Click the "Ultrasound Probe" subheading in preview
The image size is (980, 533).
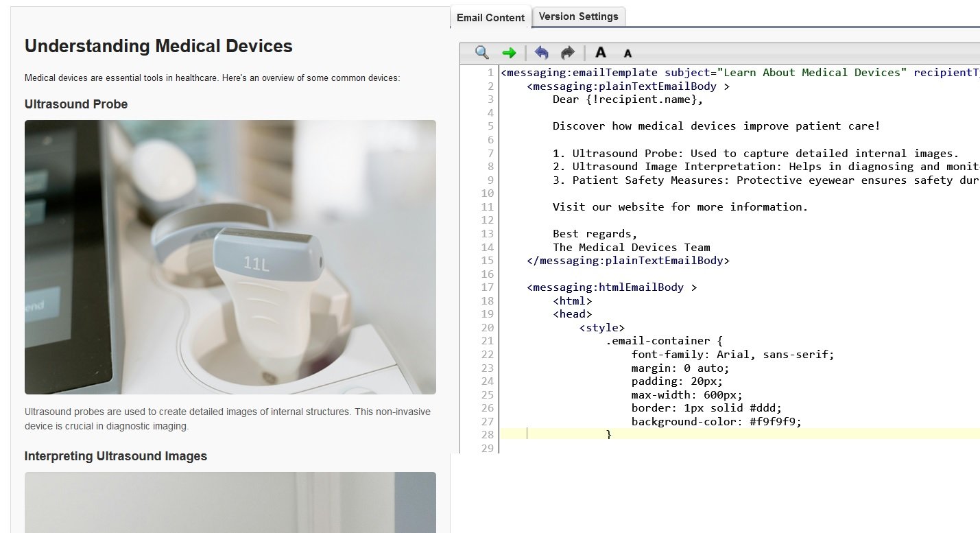tap(76, 104)
